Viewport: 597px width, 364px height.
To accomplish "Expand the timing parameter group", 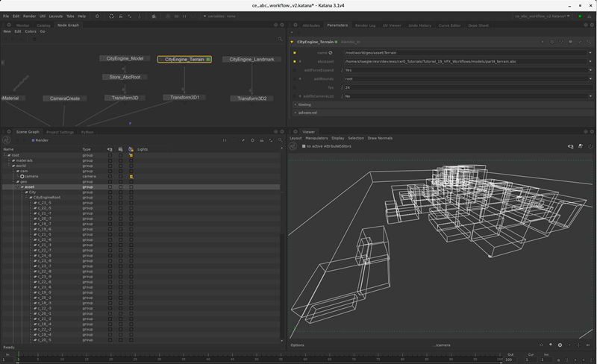I will pos(295,104).
